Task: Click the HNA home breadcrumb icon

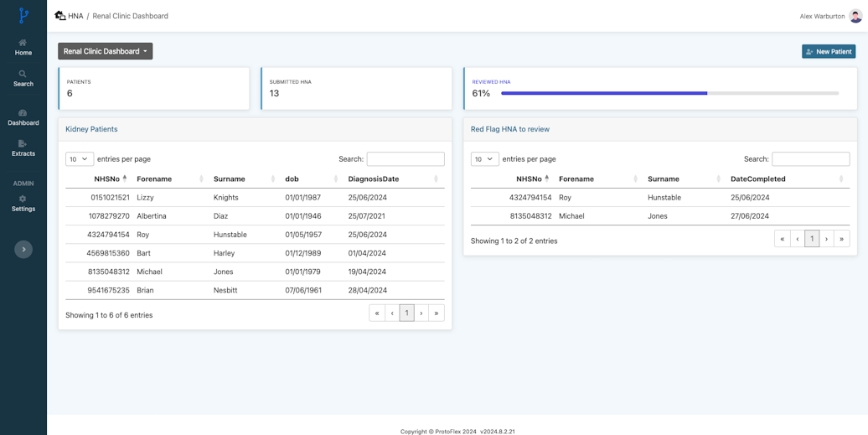Action: click(x=59, y=15)
